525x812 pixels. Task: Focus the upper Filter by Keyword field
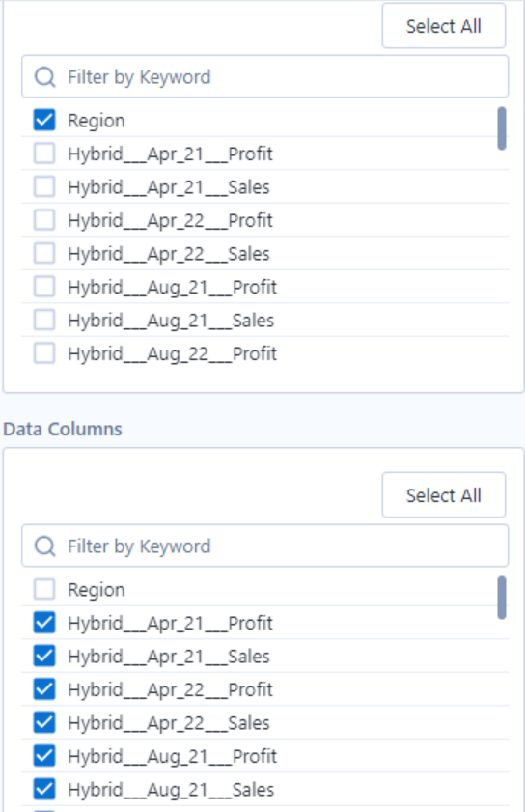[x=264, y=76]
